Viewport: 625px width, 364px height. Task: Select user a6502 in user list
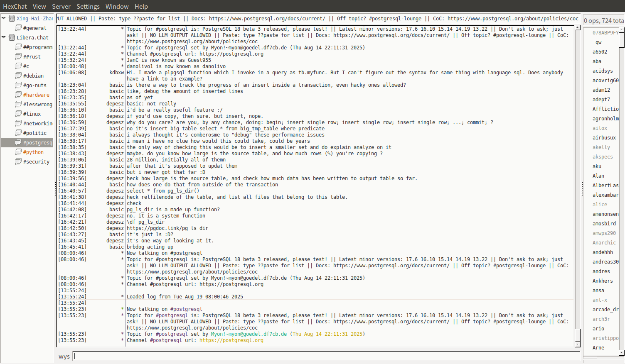[x=600, y=51]
